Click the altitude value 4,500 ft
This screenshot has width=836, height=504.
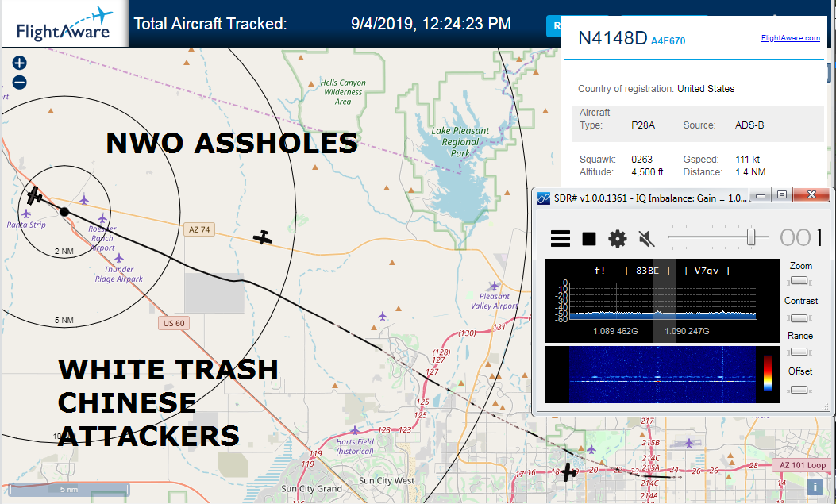point(647,172)
